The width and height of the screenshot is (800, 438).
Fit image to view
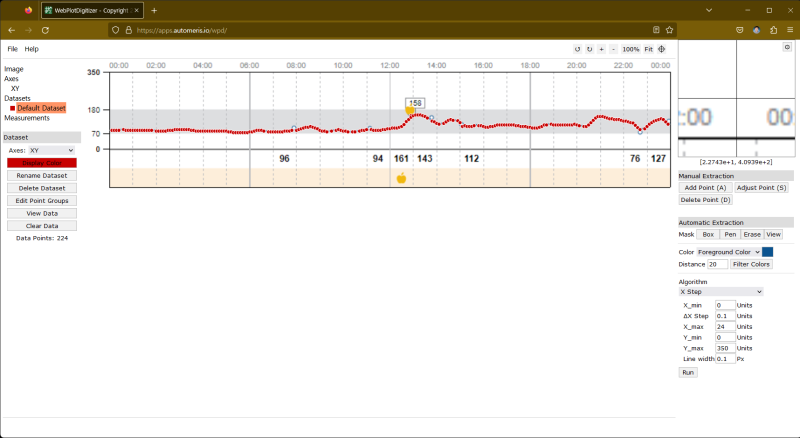[x=648, y=49]
